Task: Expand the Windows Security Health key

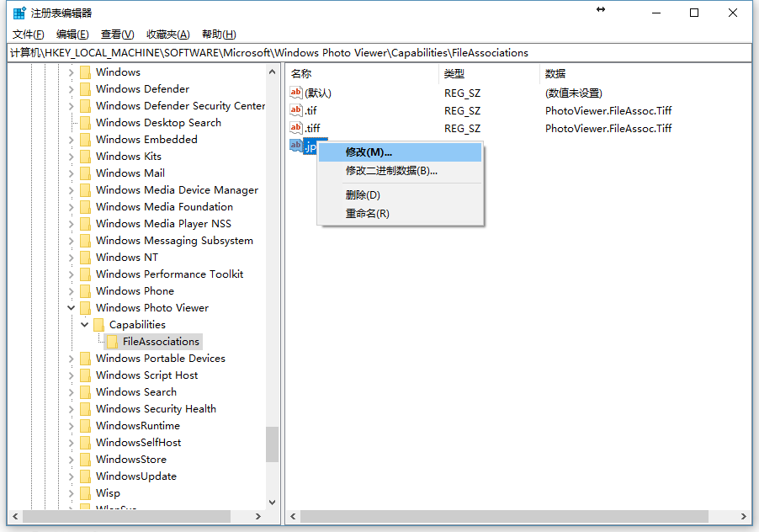Action: tap(72, 410)
